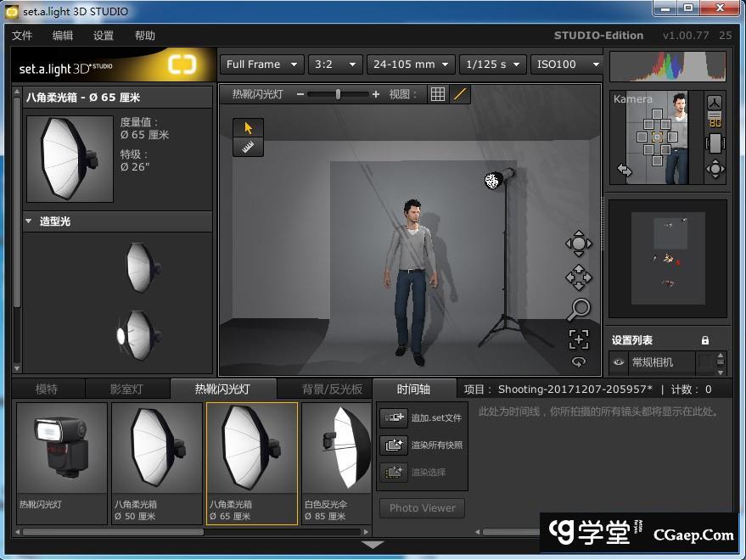Toggle the diagonal line view button
Viewport: 746px width, 560px height.
tap(460, 94)
